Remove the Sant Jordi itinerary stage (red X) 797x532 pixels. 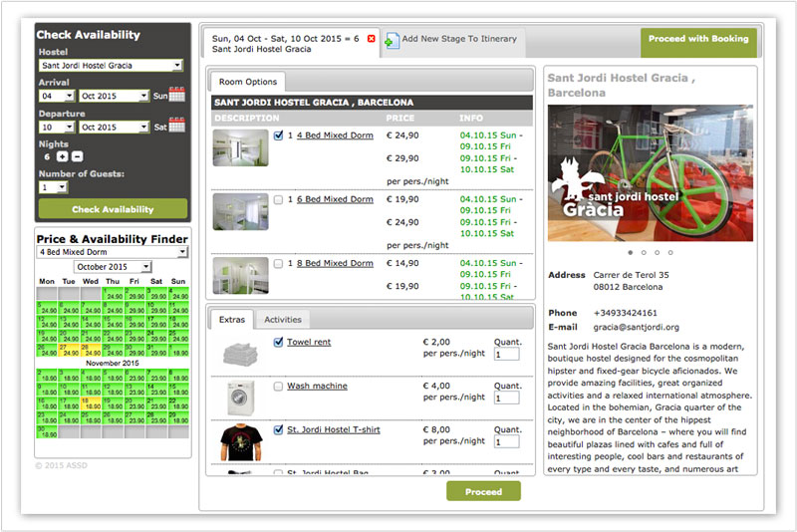(x=371, y=39)
